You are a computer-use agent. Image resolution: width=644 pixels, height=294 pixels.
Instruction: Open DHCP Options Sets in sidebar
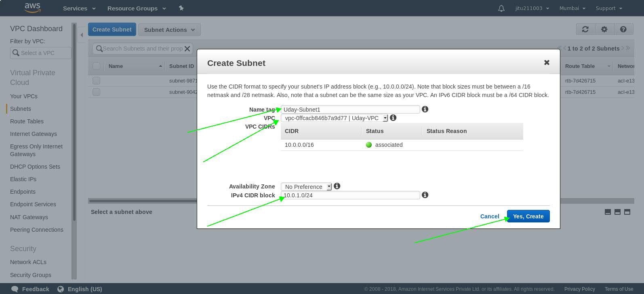[35, 167]
